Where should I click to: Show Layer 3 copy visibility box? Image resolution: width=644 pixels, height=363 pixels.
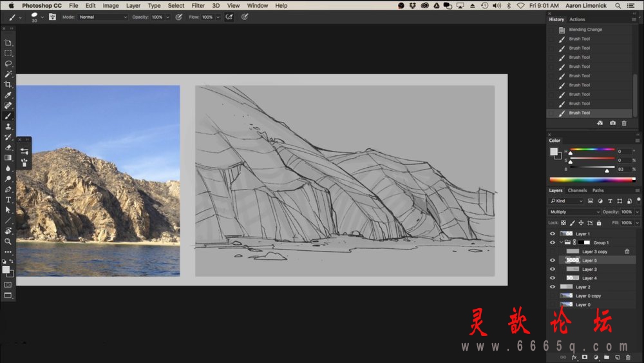pyautogui.click(x=553, y=251)
